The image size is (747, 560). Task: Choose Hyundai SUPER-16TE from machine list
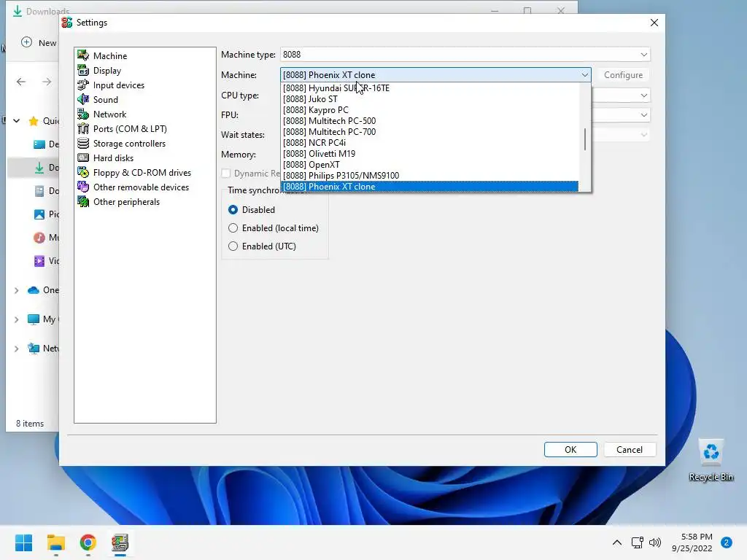(430, 88)
